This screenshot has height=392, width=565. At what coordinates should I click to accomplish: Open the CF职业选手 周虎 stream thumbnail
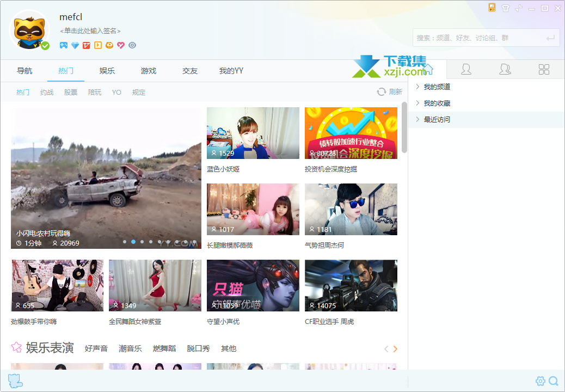pos(351,285)
